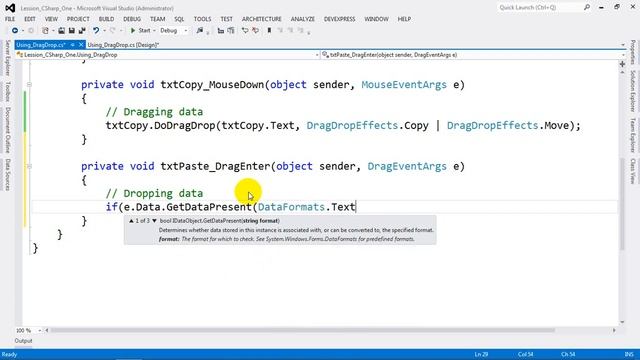The image size is (640, 360).
Task: Click the Decrease Line Indent icon
Action: point(221,31)
